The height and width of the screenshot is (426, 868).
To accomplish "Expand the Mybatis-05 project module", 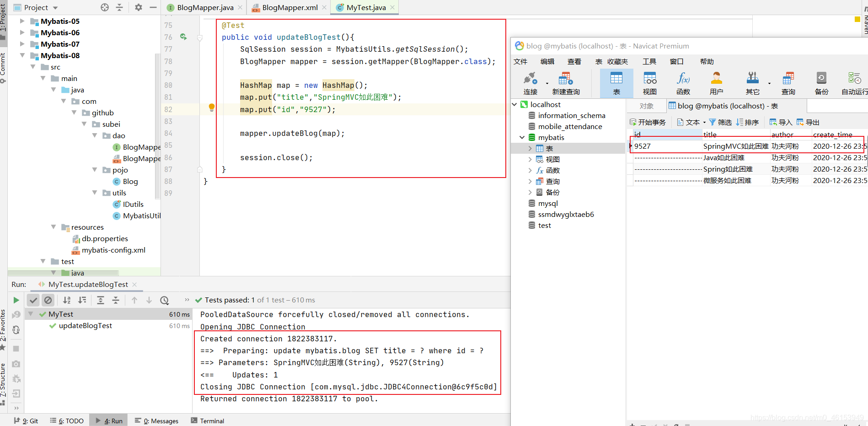I will [21, 21].
